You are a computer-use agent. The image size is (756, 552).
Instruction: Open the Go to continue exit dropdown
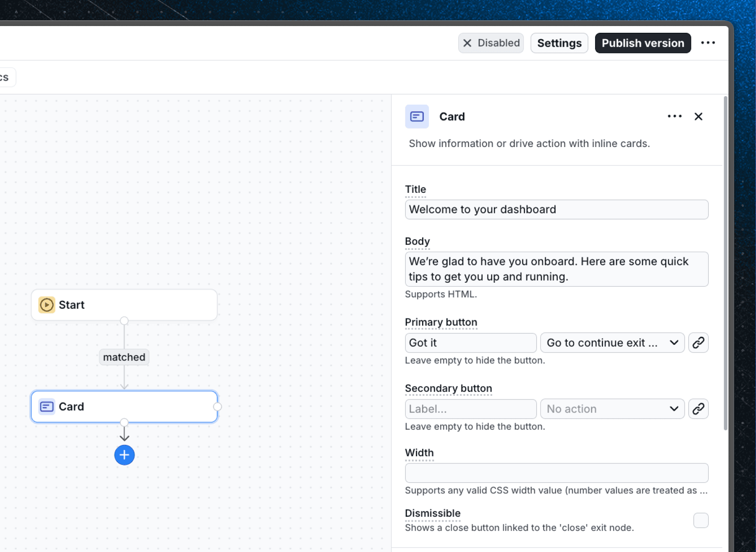tap(612, 343)
